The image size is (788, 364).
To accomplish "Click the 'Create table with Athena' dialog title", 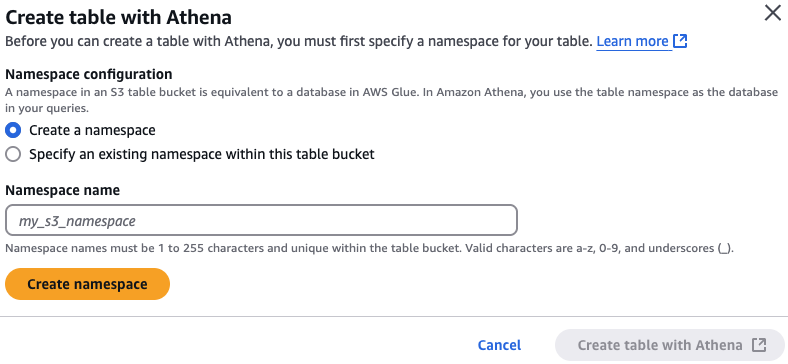I will pyautogui.click(x=118, y=18).
